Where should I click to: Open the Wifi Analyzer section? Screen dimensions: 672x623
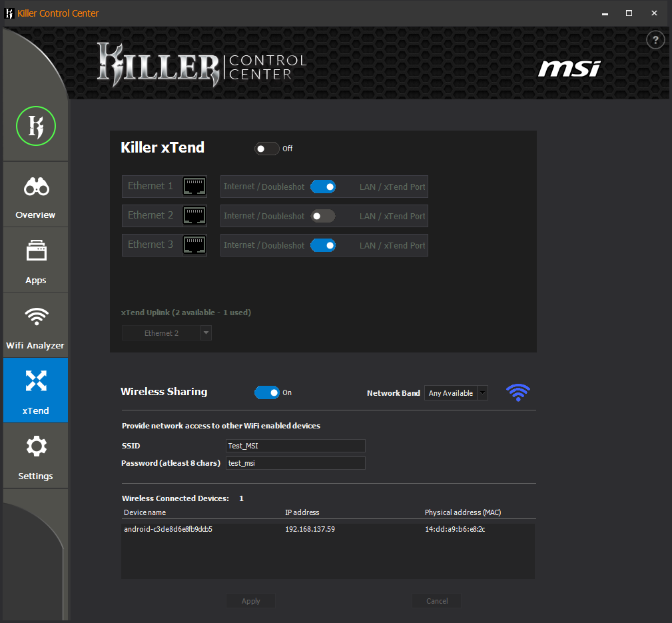pos(35,325)
